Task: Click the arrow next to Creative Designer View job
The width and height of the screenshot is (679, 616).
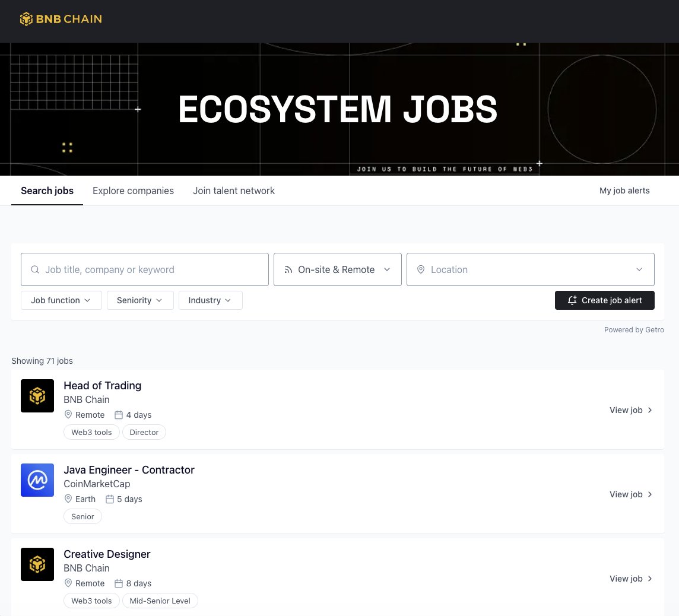Action: pyautogui.click(x=649, y=579)
